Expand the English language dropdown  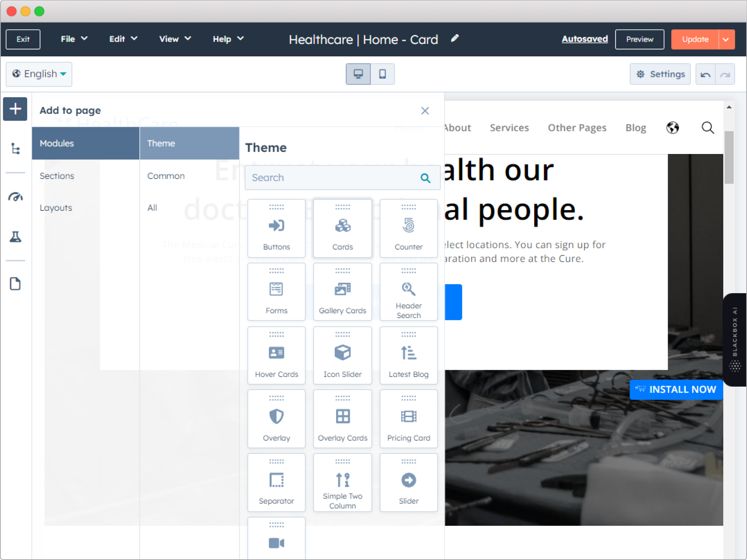click(39, 74)
